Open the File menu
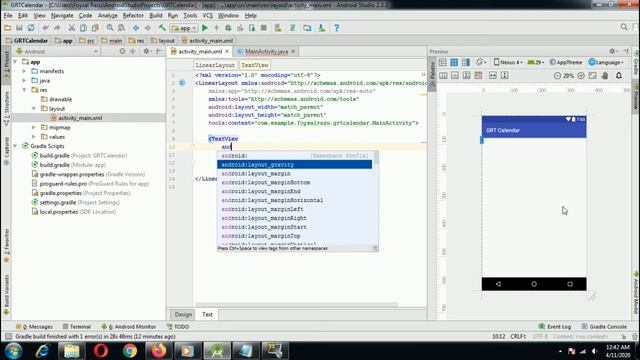640x360 pixels. pos(8,16)
